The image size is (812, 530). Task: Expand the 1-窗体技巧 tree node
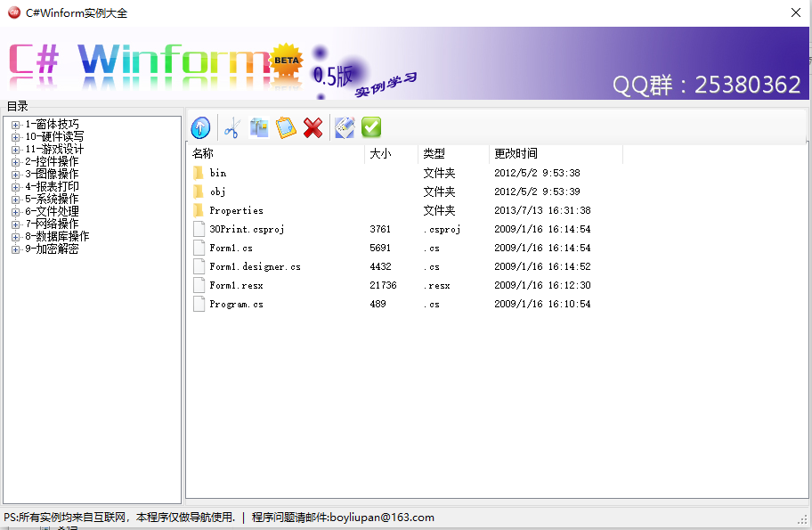point(15,125)
